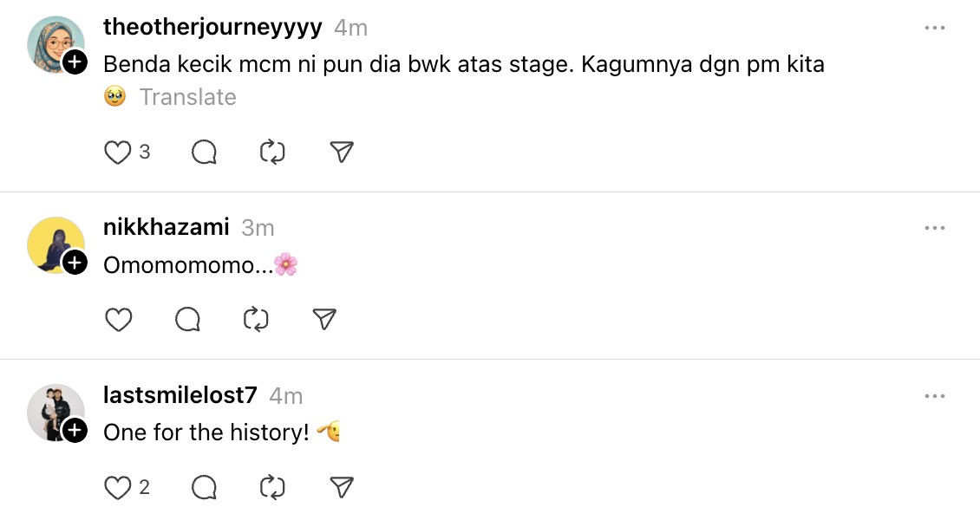Repost nikkhazami's comment
This screenshot has height=520, width=980.
[x=256, y=320]
